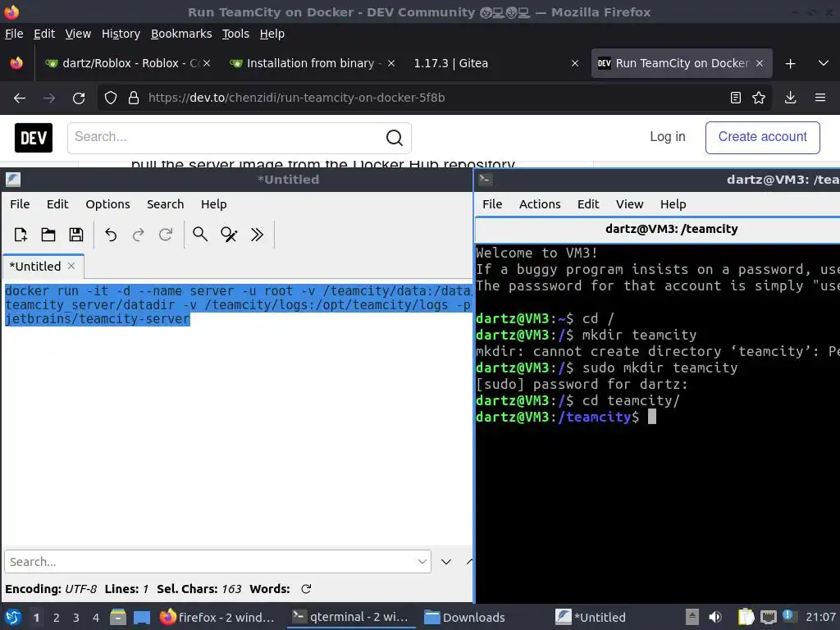Click the reload document icon in the editor toolbar
The image size is (840, 630).
pos(166,235)
